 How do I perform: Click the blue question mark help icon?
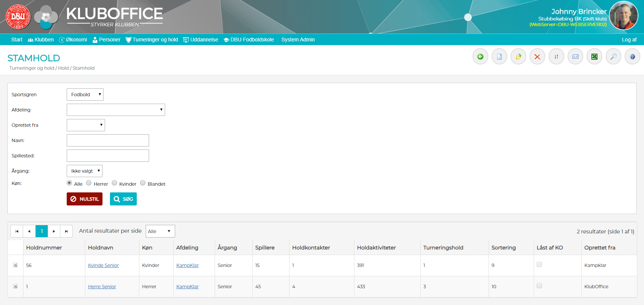[x=632, y=57]
